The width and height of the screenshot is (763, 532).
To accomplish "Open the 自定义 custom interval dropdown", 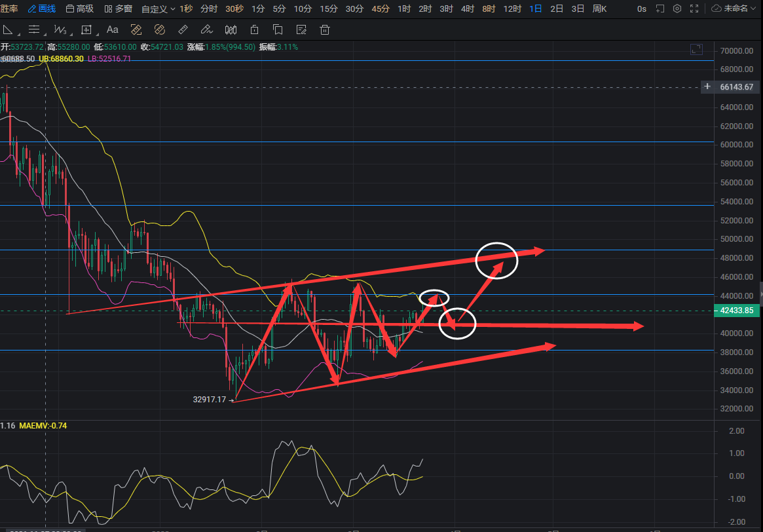I will (158, 9).
